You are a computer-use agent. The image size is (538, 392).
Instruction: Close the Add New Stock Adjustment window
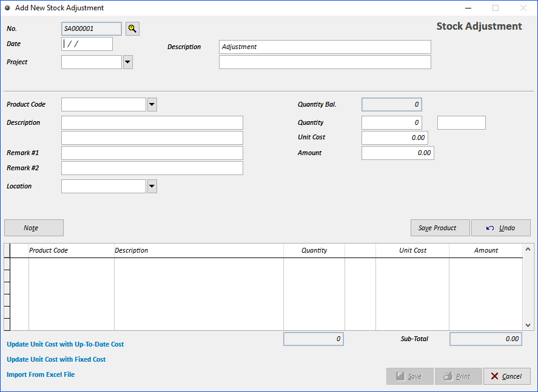[523, 8]
